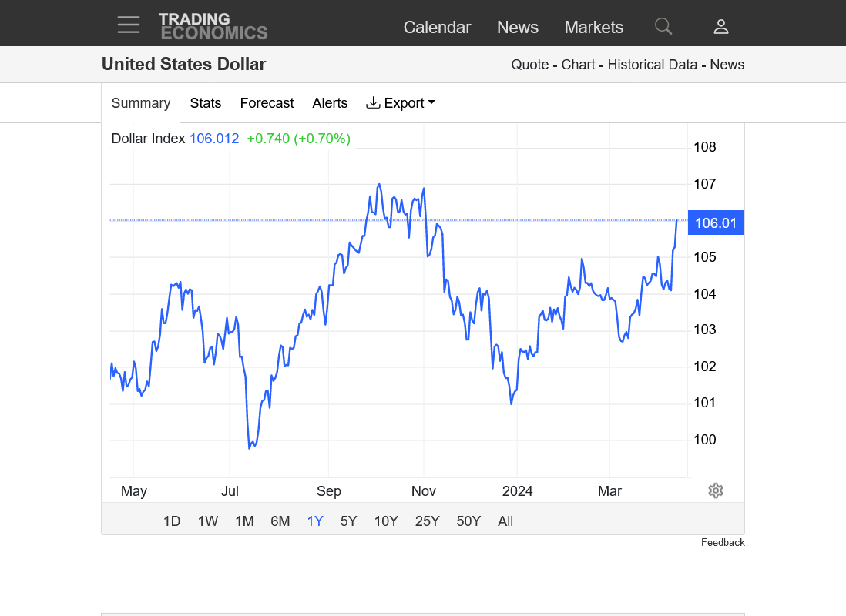The image size is (846, 616).
Task: Select the 1D chart range
Action: pyautogui.click(x=172, y=521)
